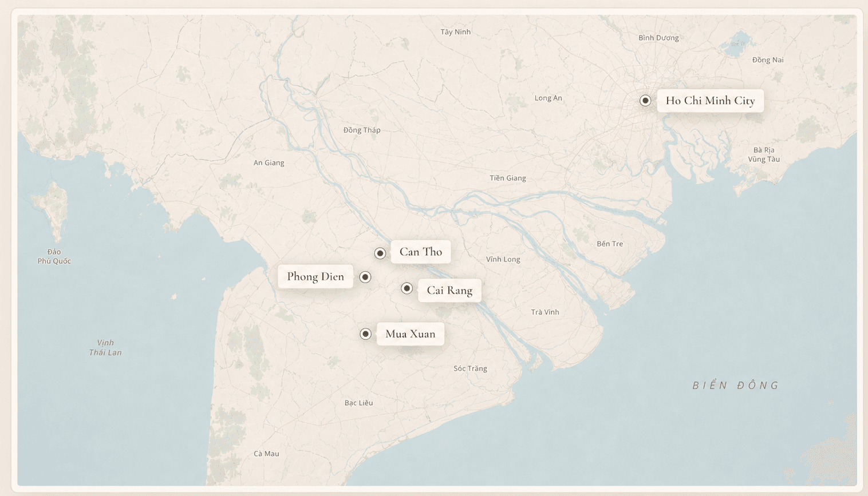Click the Cà Mau map label
Viewport: 868px width, 496px height.
[266, 454]
